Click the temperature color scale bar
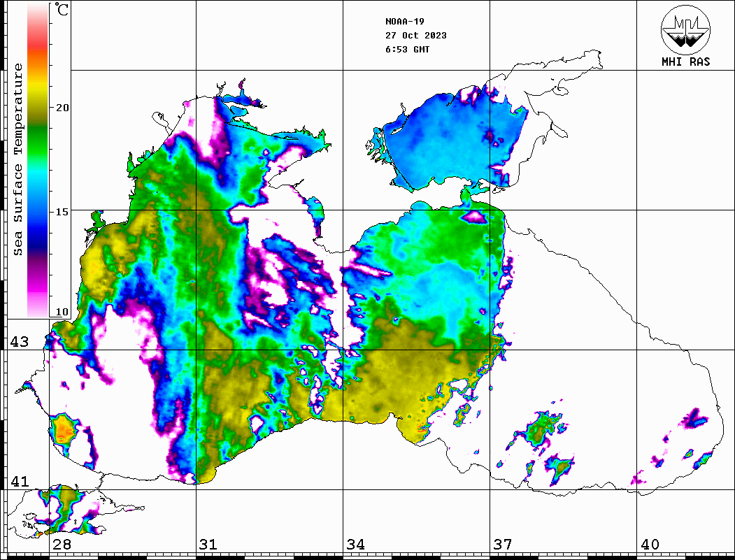735x560 pixels. [38, 161]
